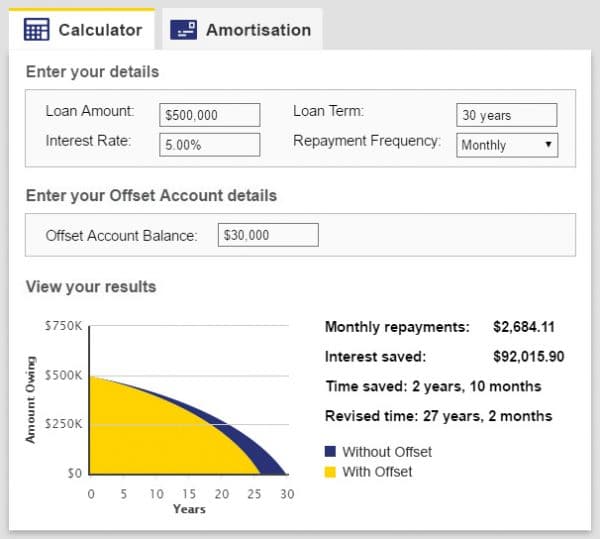Screen dimensions: 600x539
Task: Open the Amortisation tab
Action: pyautogui.click(x=242, y=29)
